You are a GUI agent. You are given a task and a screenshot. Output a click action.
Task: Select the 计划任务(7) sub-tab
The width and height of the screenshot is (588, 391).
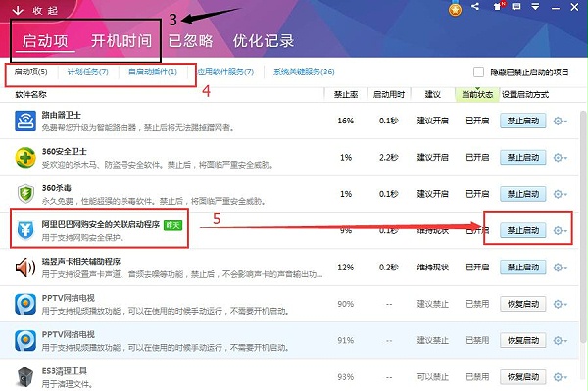(x=88, y=72)
